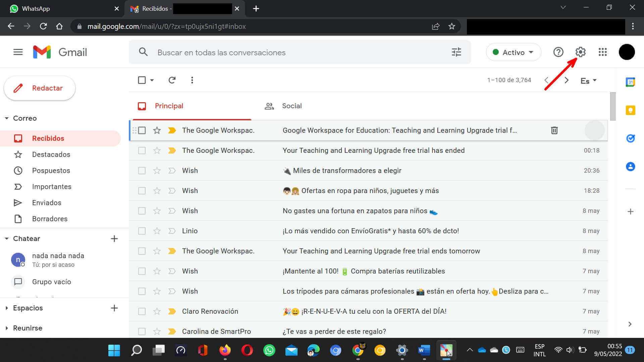This screenshot has width=644, height=362.
Task: Hide the side panel chevron
Action: coord(630,324)
